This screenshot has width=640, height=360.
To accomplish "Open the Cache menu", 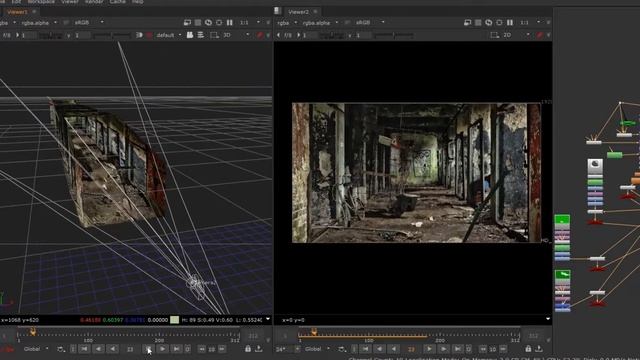I will point(118,2).
